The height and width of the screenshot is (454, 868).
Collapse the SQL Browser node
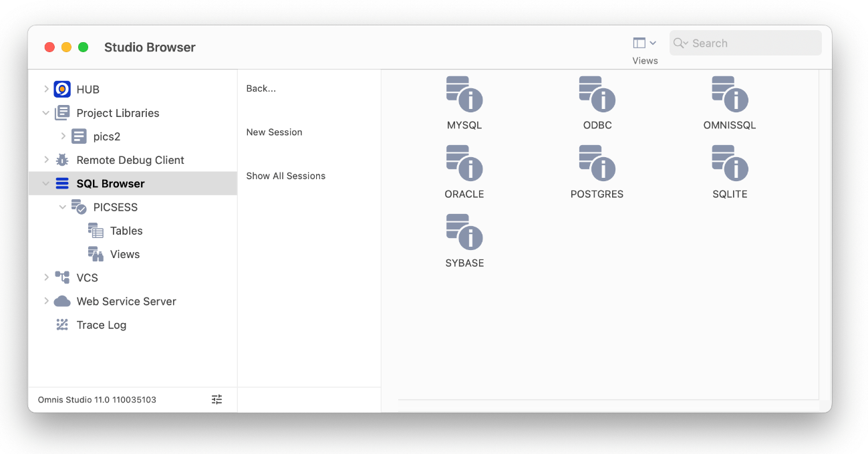[46, 183]
